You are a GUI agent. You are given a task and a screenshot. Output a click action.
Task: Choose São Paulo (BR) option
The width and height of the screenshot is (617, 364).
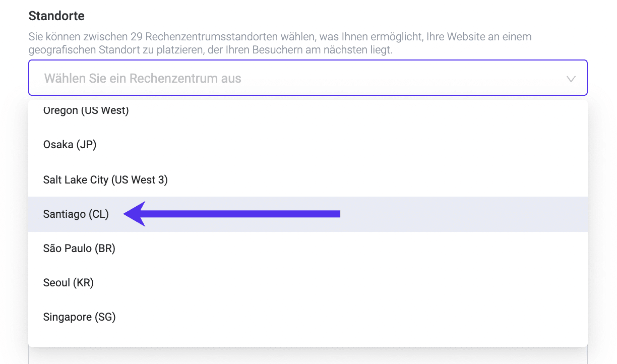[x=79, y=248]
